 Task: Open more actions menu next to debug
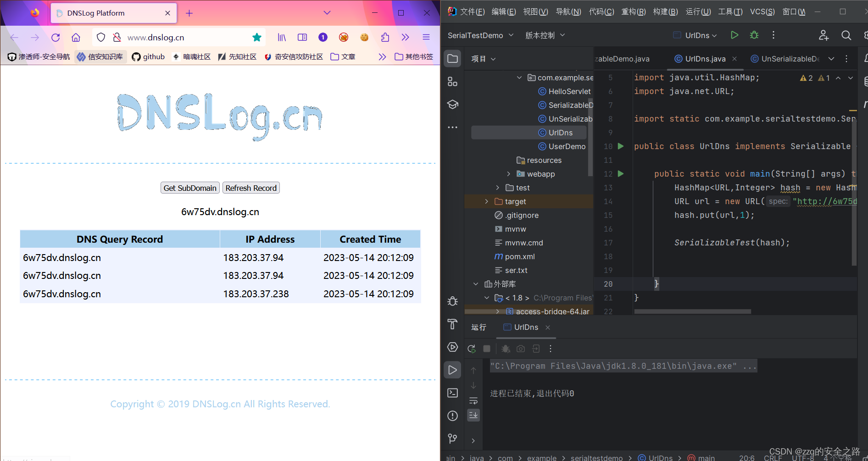click(x=773, y=35)
